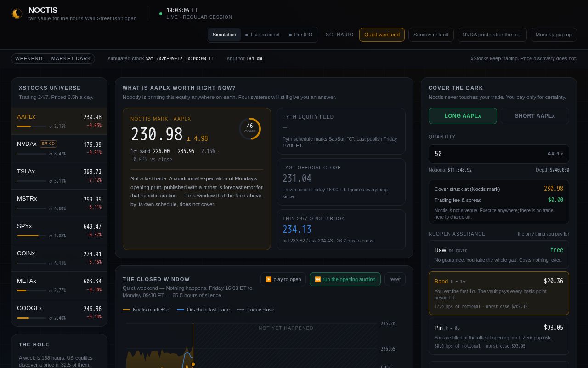The image size is (588, 368).
Task: Toggle the Friday close legend entry
Action: pyautogui.click(x=255, y=310)
